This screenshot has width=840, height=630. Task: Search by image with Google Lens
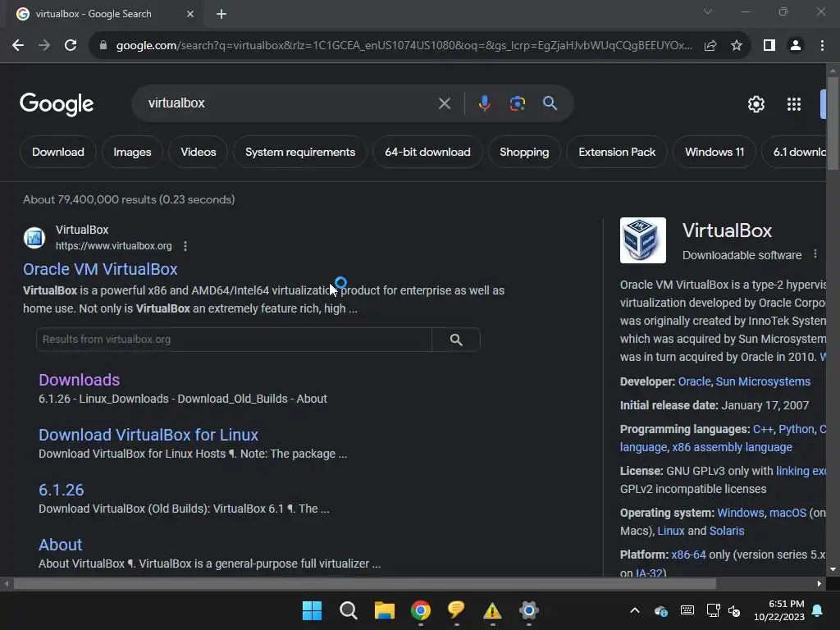pos(517,103)
